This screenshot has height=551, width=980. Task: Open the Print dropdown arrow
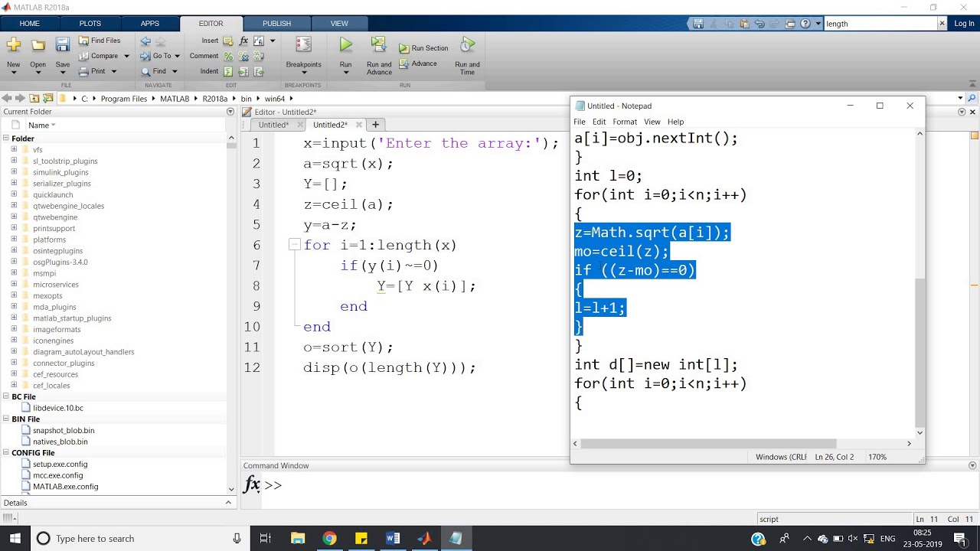[x=114, y=71]
